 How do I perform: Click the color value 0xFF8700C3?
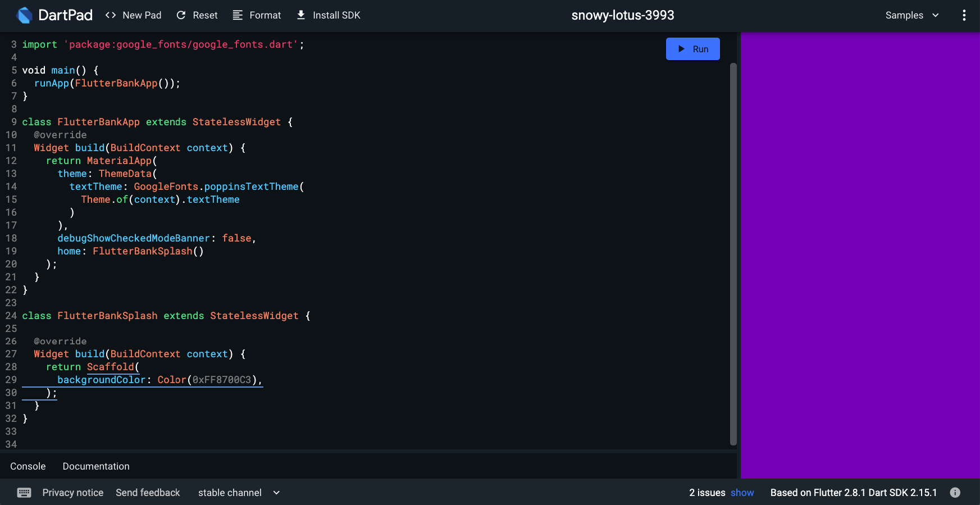point(222,380)
